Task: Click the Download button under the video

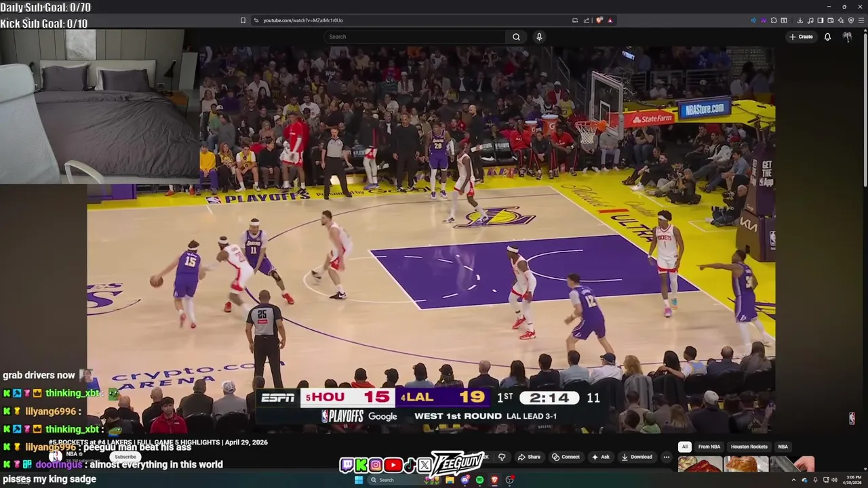Action: 637,457
